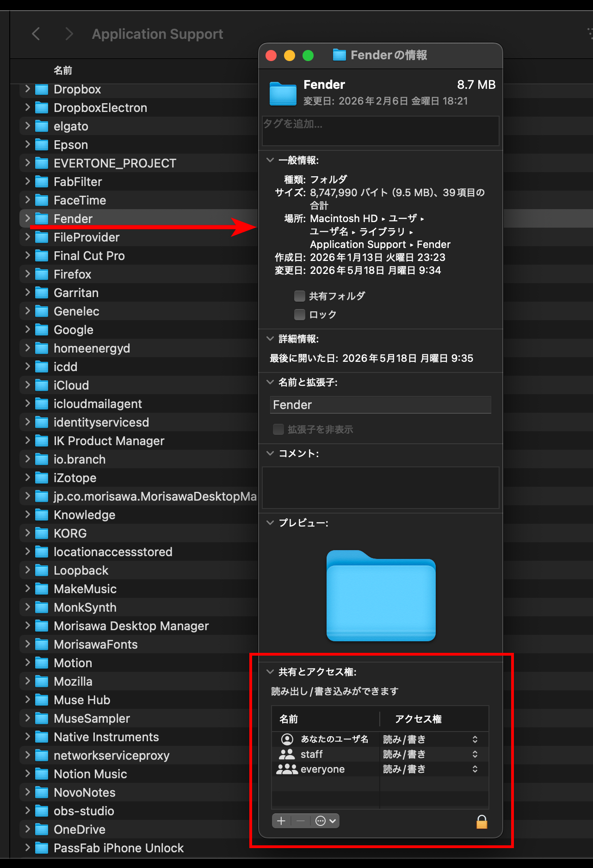The height and width of the screenshot is (868, 593).
Task: Collapse the 一般情報 section
Action: click(270, 160)
